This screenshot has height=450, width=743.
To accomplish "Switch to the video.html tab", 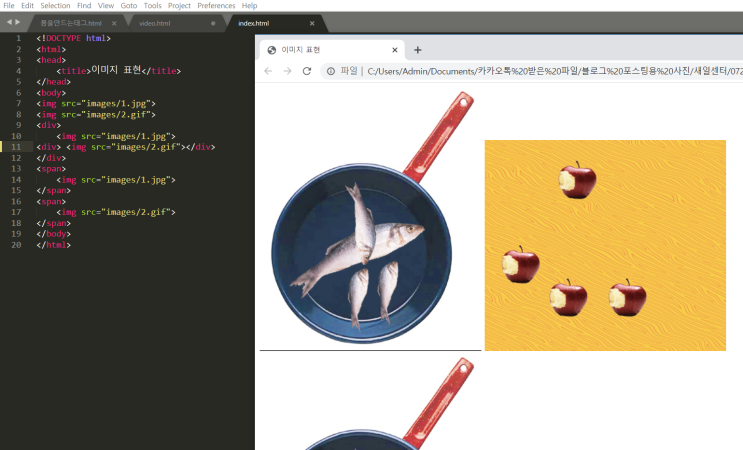I will coord(154,23).
